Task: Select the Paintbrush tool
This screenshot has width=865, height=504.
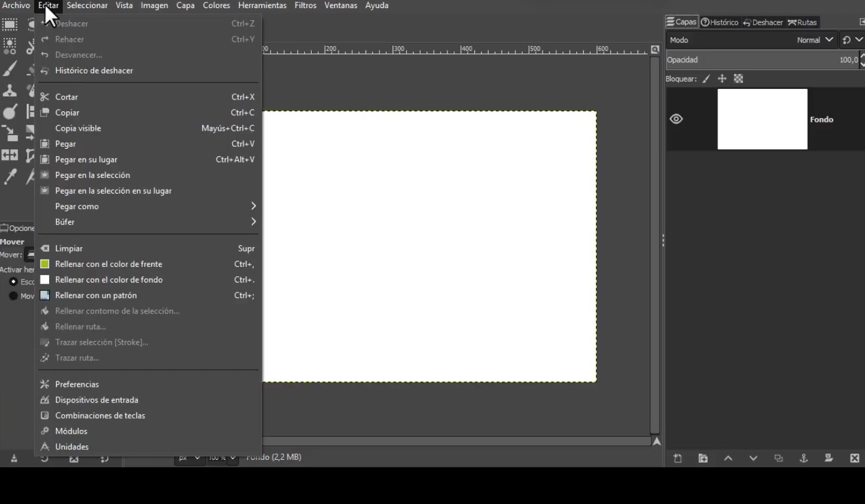Action: coord(9,68)
